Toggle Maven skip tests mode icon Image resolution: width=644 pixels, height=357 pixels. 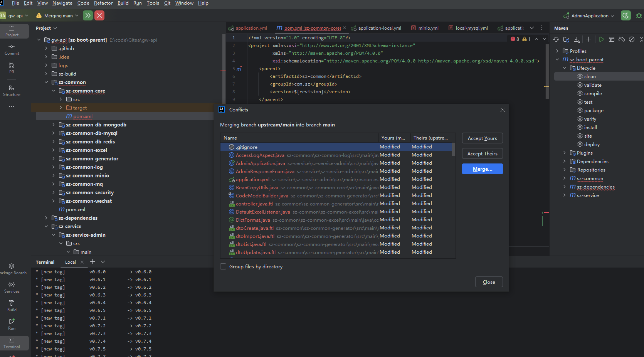click(x=631, y=39)
